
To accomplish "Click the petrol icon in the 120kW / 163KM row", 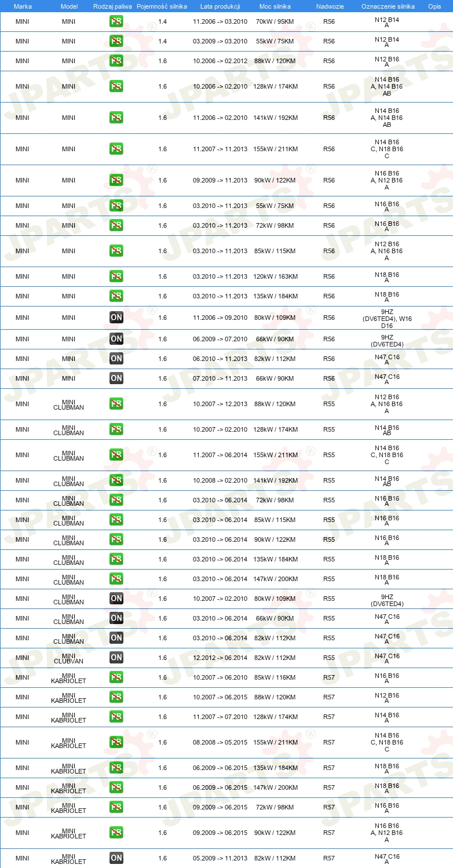I will point(116,276).
